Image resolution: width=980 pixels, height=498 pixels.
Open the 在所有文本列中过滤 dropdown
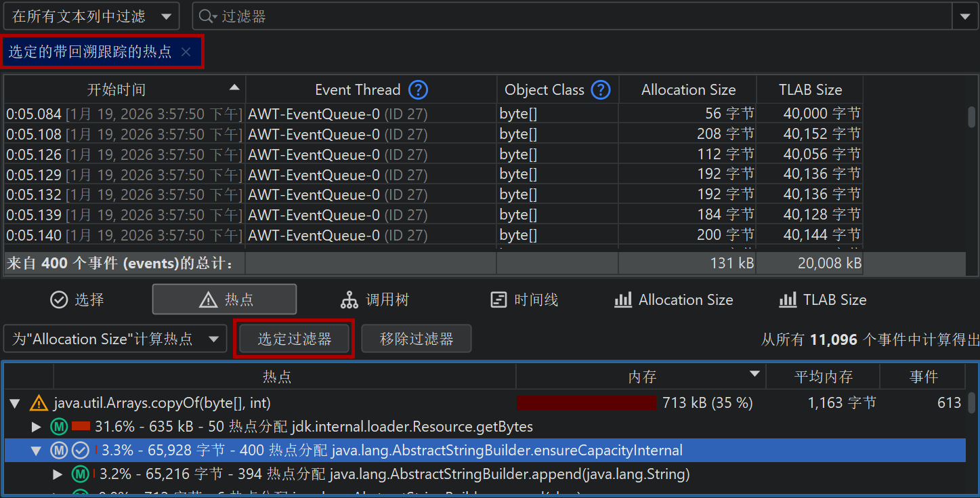91,17
